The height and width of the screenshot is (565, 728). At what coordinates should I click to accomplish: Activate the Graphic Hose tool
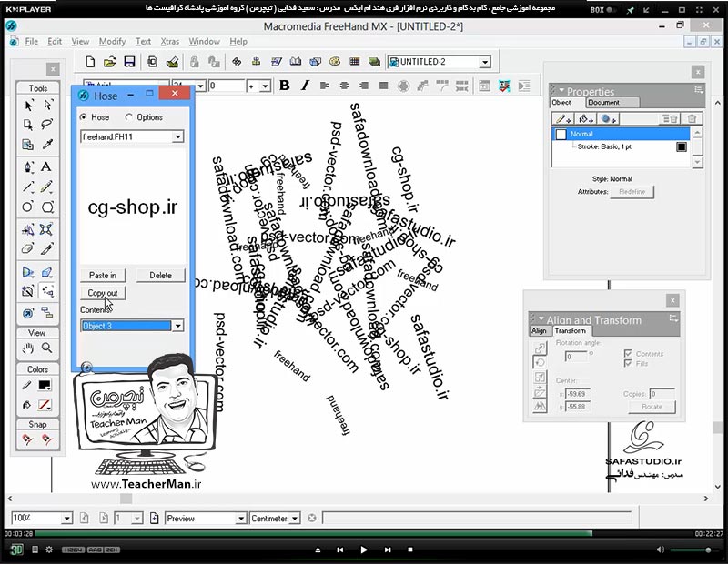click(x=47, y=291)
